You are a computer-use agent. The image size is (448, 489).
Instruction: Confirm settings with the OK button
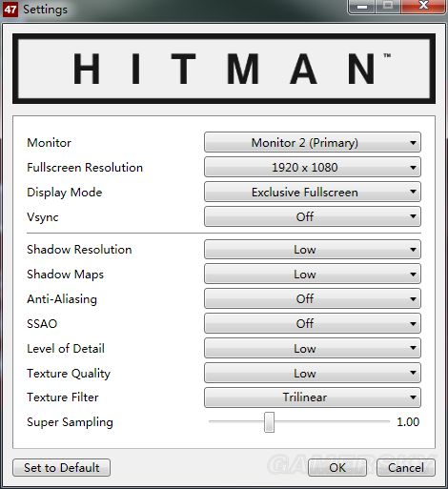pyautogui.click(x=337, y=468)
